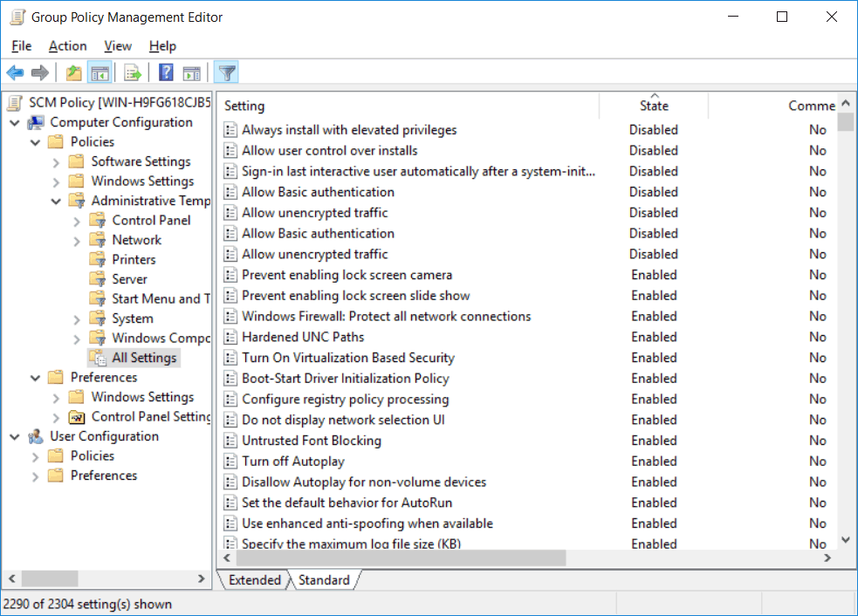
Task: Click icon beside Always install with elevated privileges
Action: [x=230, y=130]
